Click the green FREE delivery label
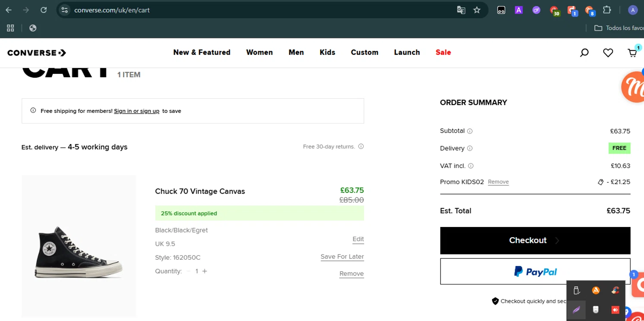Viewport: 644px width, 321px height. pyautogui.click(x=620, y=148)
